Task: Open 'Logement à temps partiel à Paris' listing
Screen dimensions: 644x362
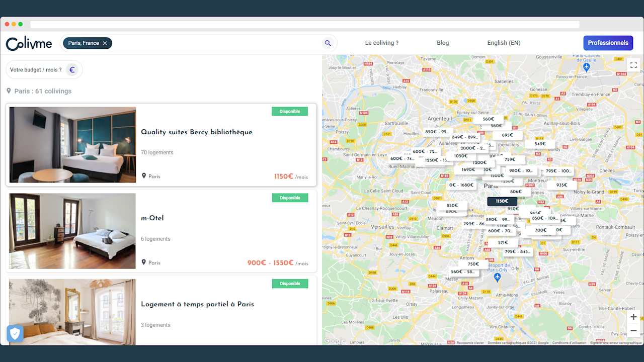Action: [x=197, y=304]
